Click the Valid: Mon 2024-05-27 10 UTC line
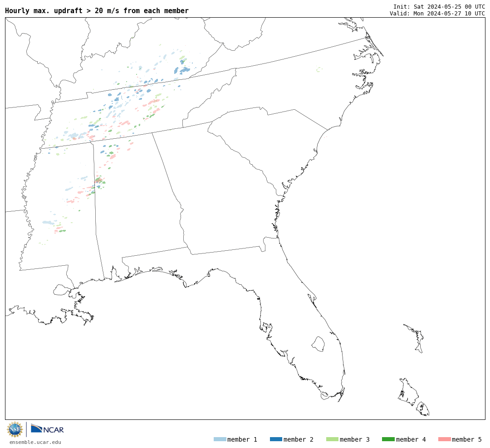The width and height of the screenshot is (490, 448). pos(437,14)
